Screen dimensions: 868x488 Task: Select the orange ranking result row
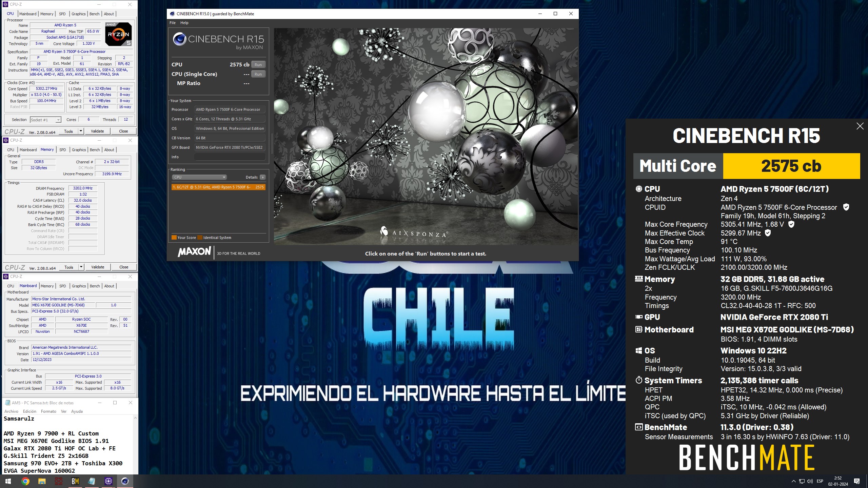218,187
